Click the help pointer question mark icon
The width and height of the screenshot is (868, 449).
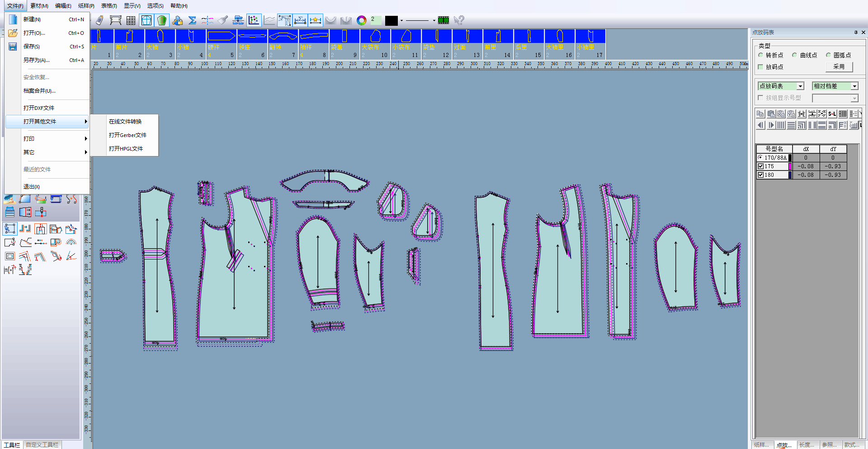pyautogui.click(x=459, y=20)
